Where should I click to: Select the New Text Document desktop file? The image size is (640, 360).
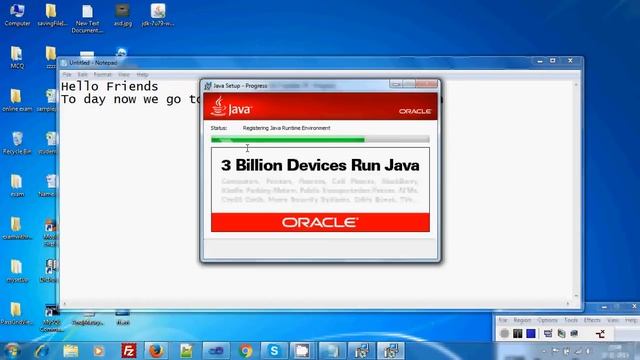pyautogui.click(x=87, y=18)
